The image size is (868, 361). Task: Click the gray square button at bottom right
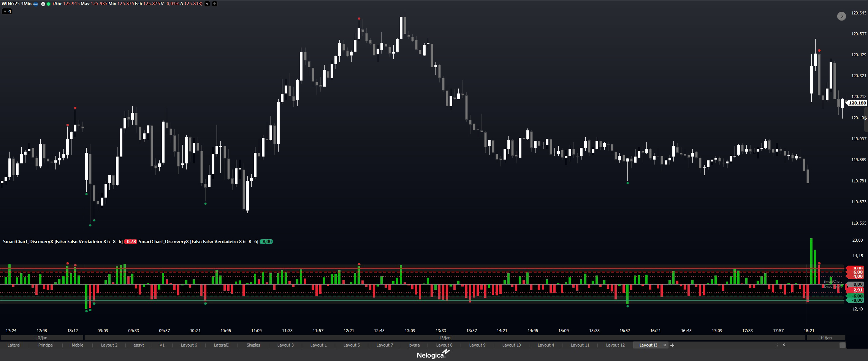[843, 345]
